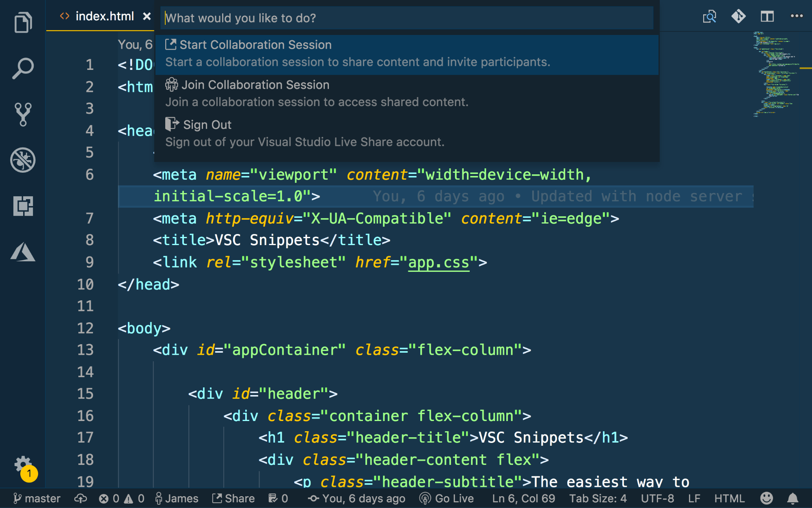Open the Azure sidebar panel

pos(23,252)
